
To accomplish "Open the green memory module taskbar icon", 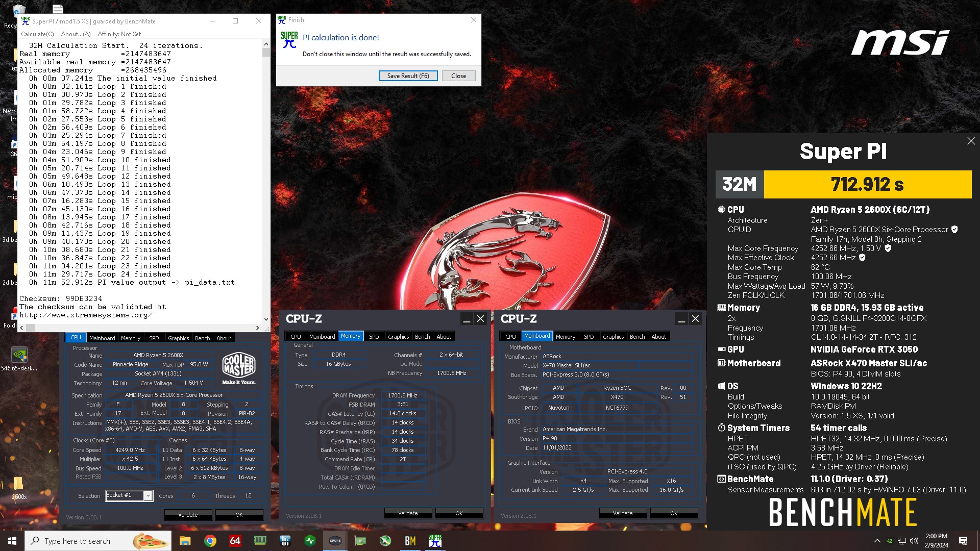I will 260,541.
